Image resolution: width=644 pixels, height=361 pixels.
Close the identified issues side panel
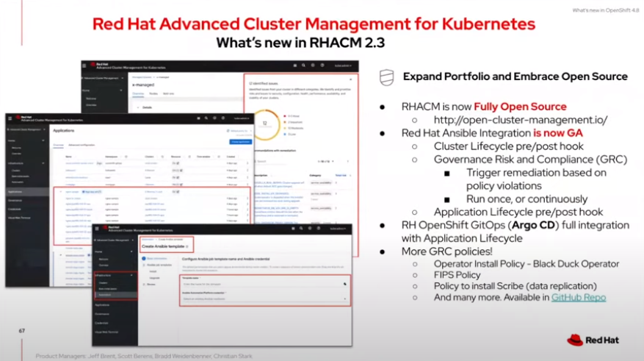351,79
